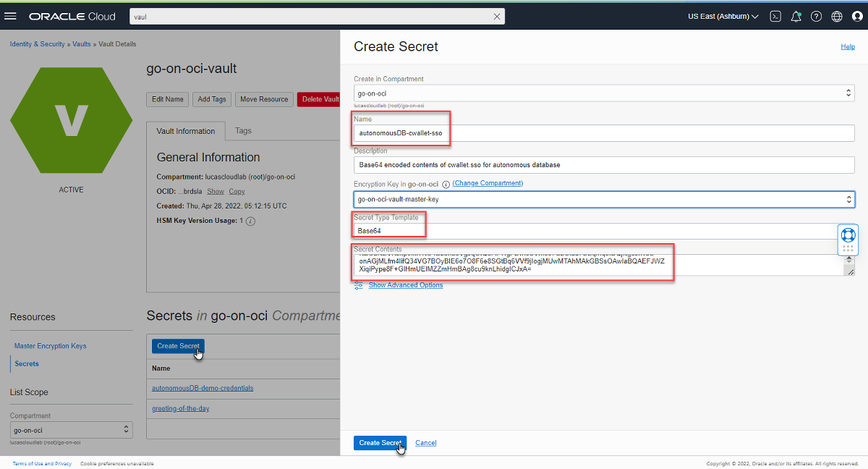Click Identity & Security breadcrumb
The image size is (868, 469).
point(38,44)
